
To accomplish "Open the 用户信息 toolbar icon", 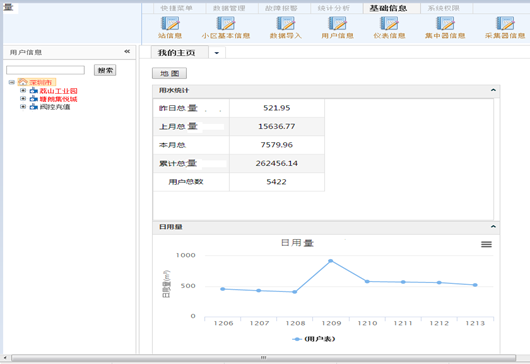I will (337, 24).
